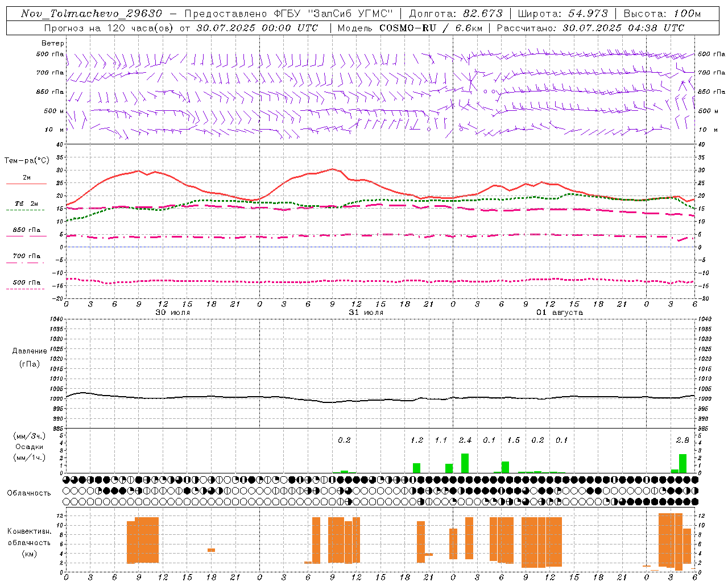The height and width of the screenshot is (582, 728).
Task: Click the Тем-ра(°C) axis title
Action: (x=26, y=161)
